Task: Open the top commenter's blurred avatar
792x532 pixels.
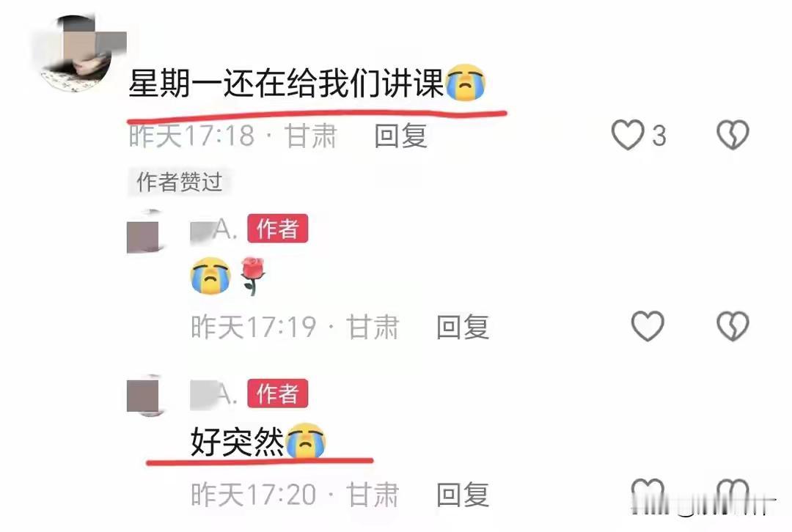Action: [78, 54]
